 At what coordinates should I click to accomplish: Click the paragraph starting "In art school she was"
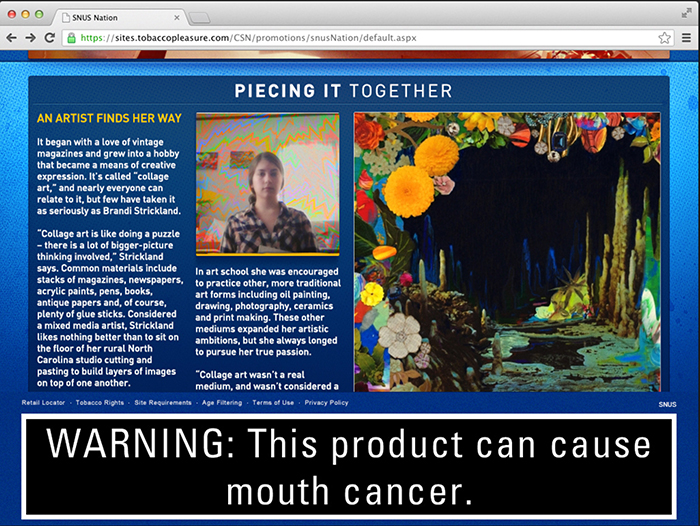pos(268,312)
